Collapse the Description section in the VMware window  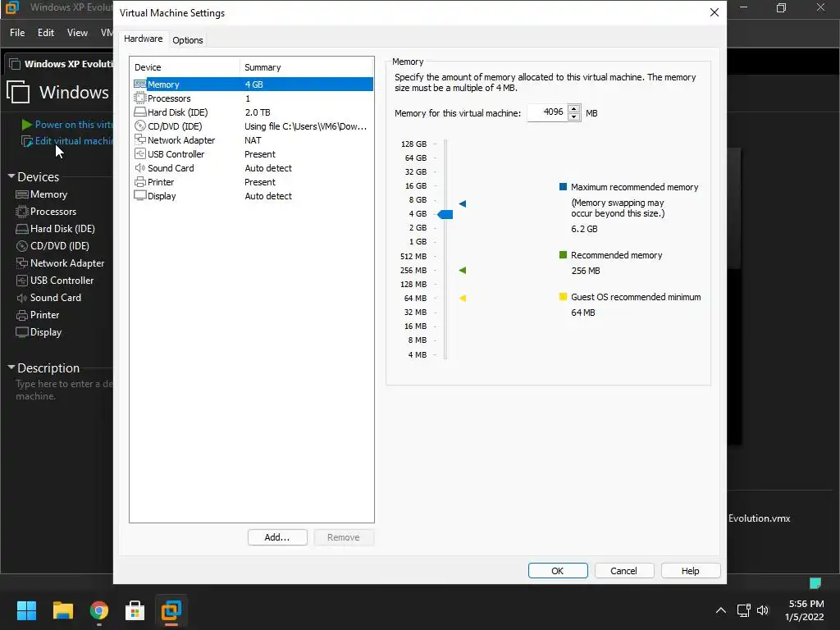11,367
